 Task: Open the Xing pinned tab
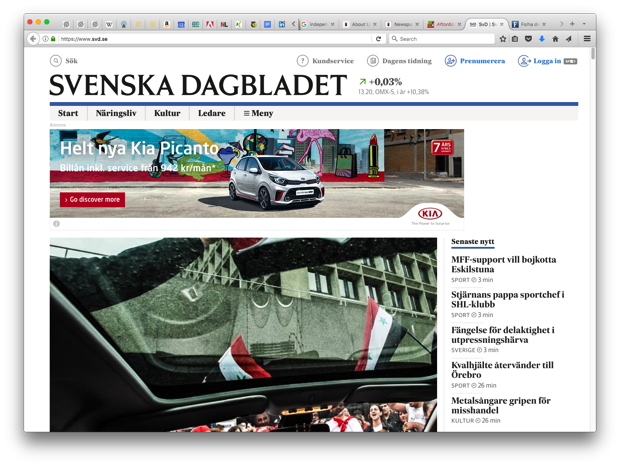point(238,25)
